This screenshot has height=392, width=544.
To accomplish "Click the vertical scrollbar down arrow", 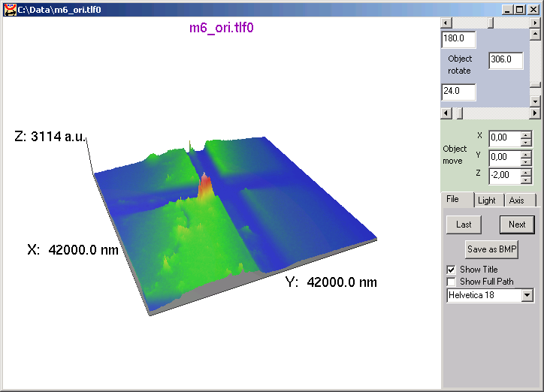I will pyautogui.click(x=535, y=101).
